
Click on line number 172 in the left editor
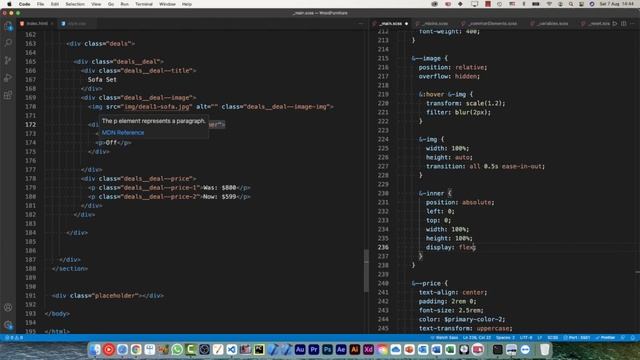[x=31, y=124]
